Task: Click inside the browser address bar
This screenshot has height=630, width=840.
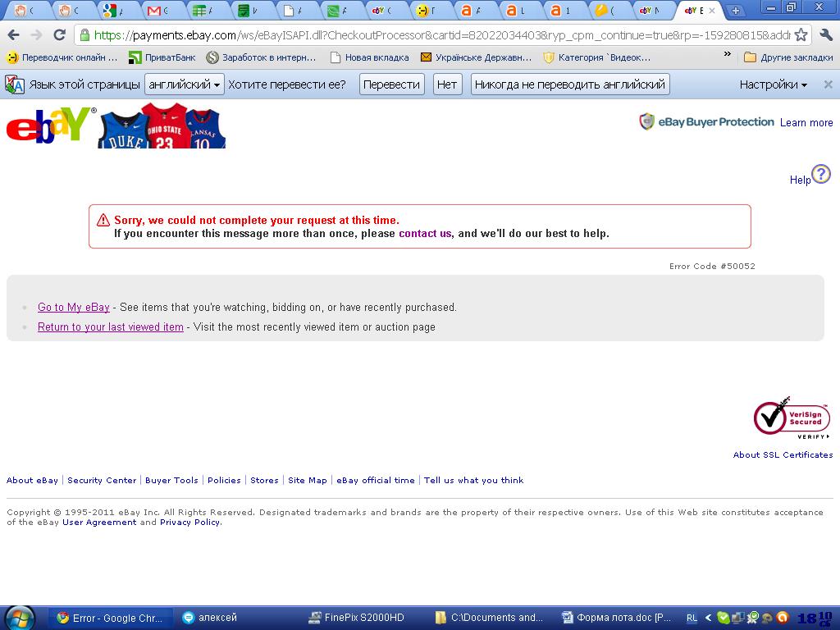Action: pos(442,35)
